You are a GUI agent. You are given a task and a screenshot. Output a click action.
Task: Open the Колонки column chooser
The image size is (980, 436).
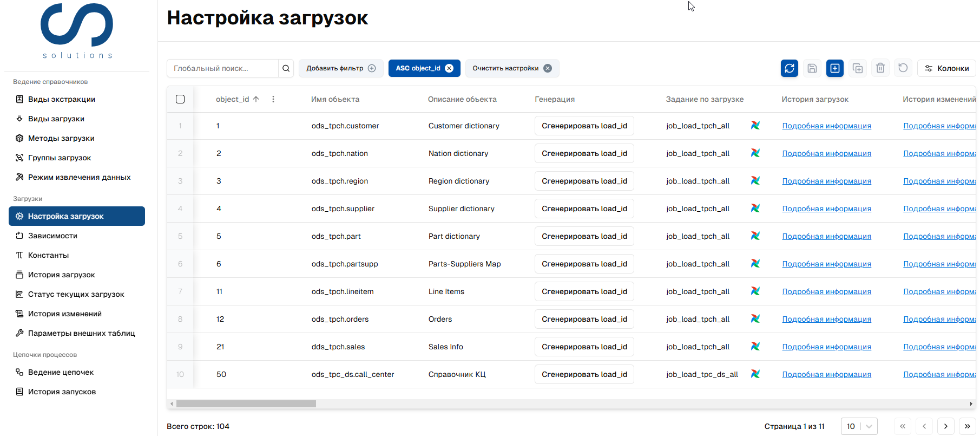click(946, 68)
